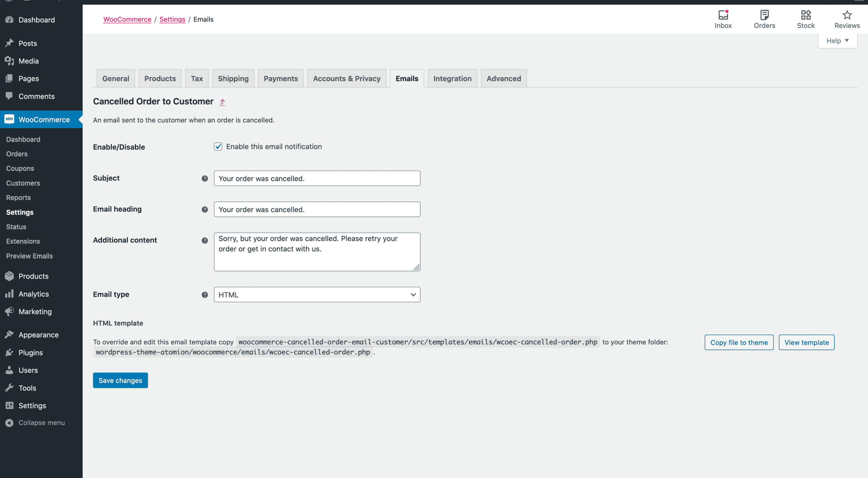Open Preview Emails in WooCommerce submenu

29,256
